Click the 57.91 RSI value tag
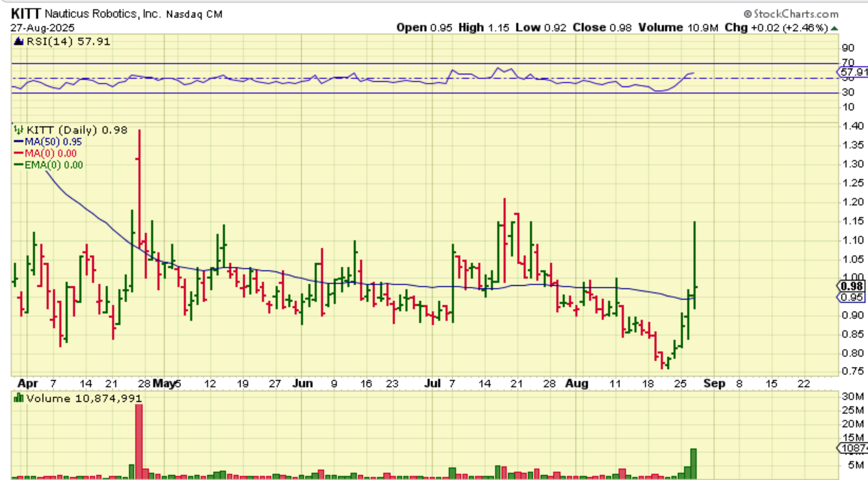Viewport: 868px width, 480px height. point(852,72)
